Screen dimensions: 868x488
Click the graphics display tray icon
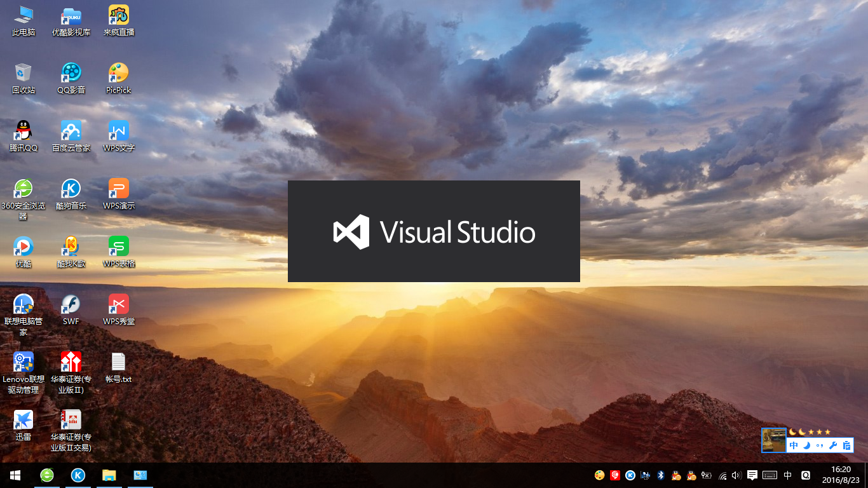click(646, 475)
